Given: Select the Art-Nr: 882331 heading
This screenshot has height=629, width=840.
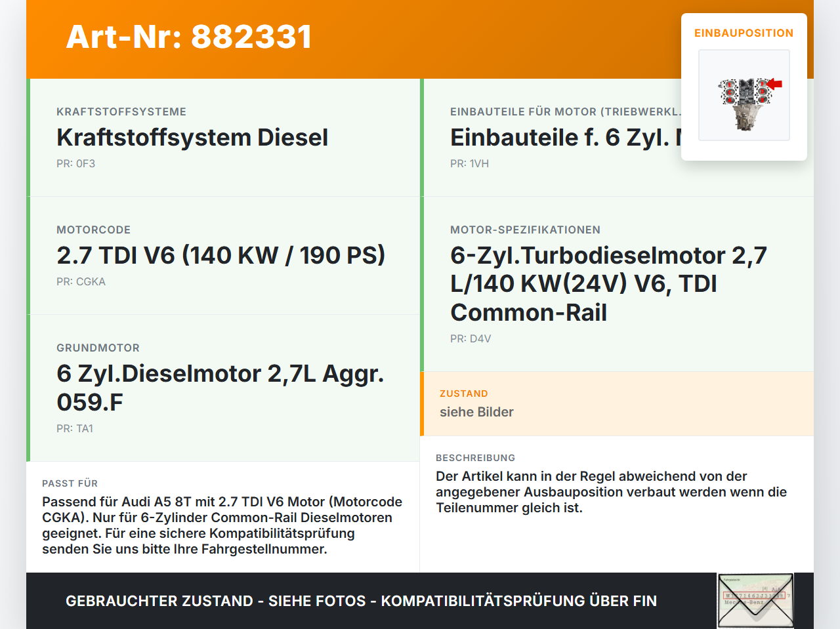Looking at the screenshot, I should point(189,37).
